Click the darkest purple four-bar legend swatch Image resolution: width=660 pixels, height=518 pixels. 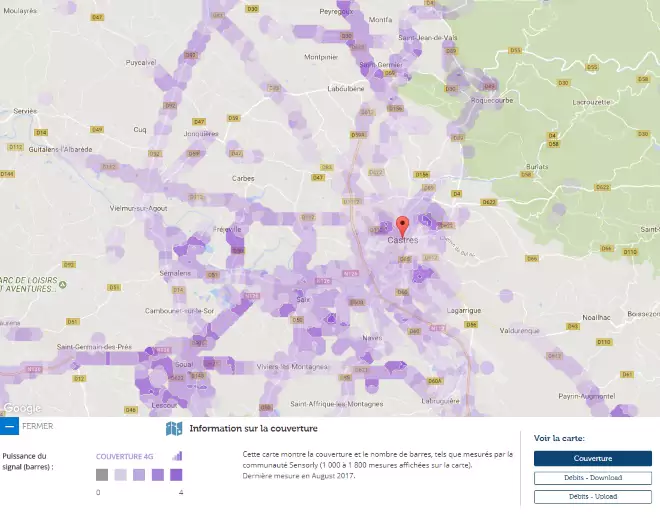coord(175,475)
